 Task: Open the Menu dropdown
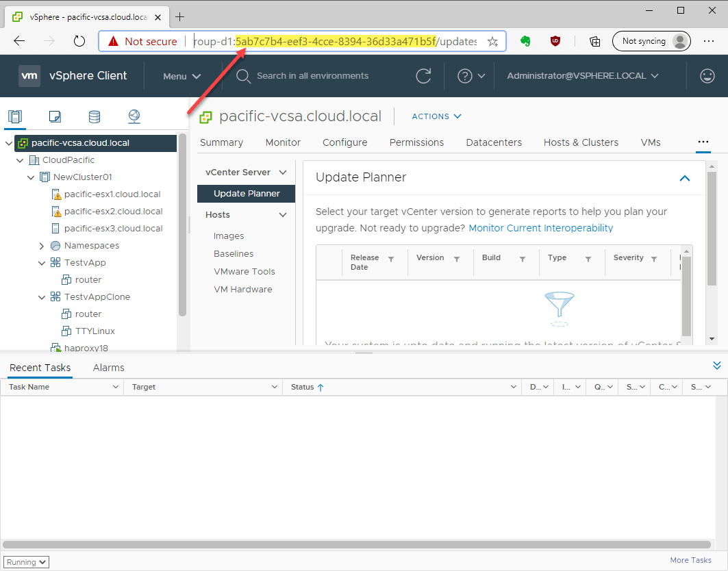pos(181,76)
